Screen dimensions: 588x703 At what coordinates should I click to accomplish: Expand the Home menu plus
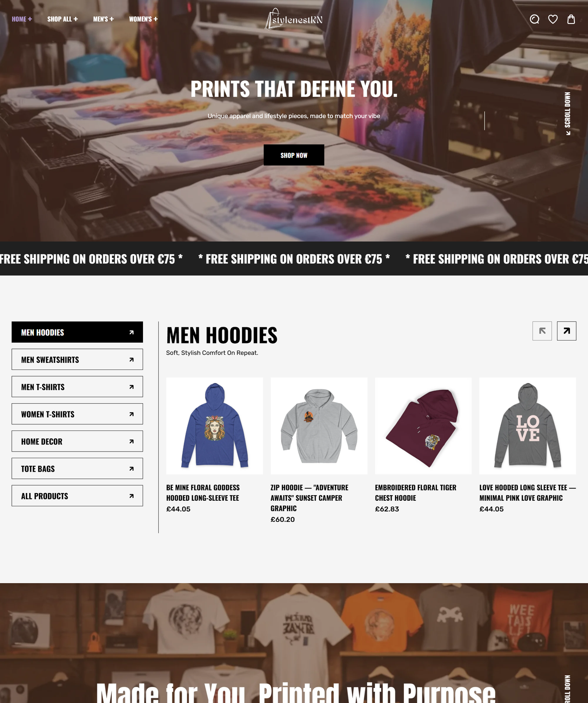coord(30,19)
